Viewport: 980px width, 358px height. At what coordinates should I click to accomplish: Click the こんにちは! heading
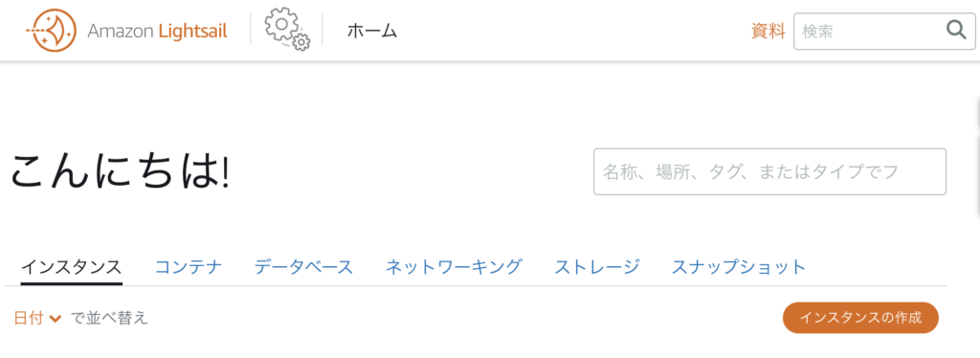[120, 171]
